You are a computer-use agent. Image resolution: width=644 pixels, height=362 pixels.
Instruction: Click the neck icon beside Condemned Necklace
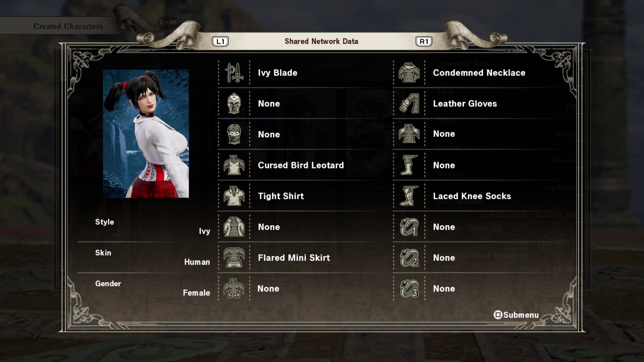(409, 73)
